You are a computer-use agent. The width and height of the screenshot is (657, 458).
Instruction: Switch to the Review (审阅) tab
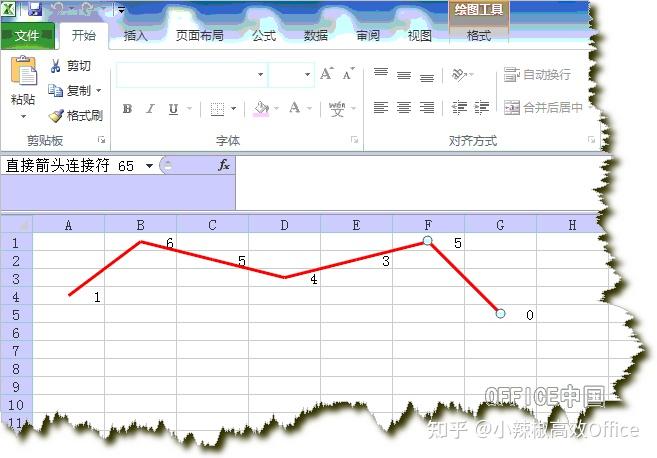tap(367, 36)
